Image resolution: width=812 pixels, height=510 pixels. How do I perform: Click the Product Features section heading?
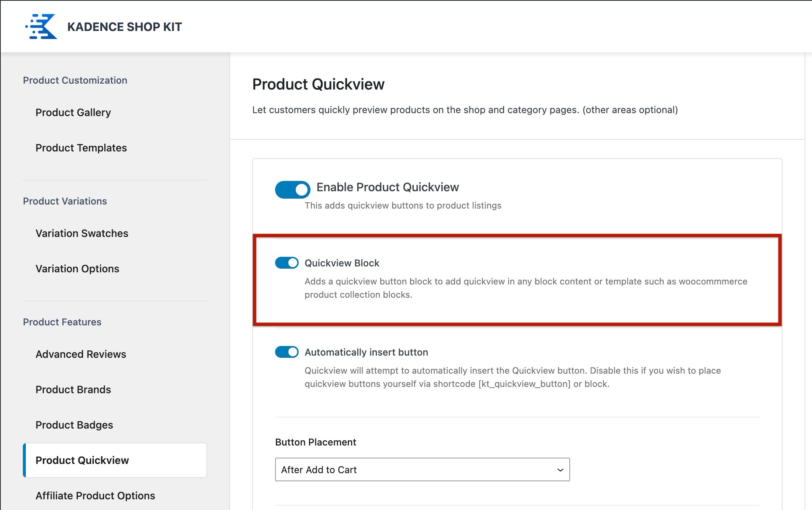coord(62,322)
